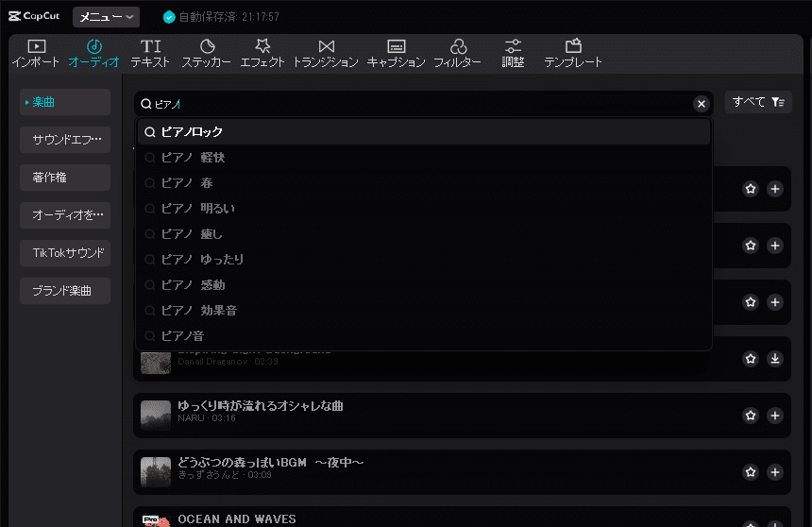Play the Danail Draganov track thumbnail
This screenshot has width=812, height=527.
(x=156, y=363)
